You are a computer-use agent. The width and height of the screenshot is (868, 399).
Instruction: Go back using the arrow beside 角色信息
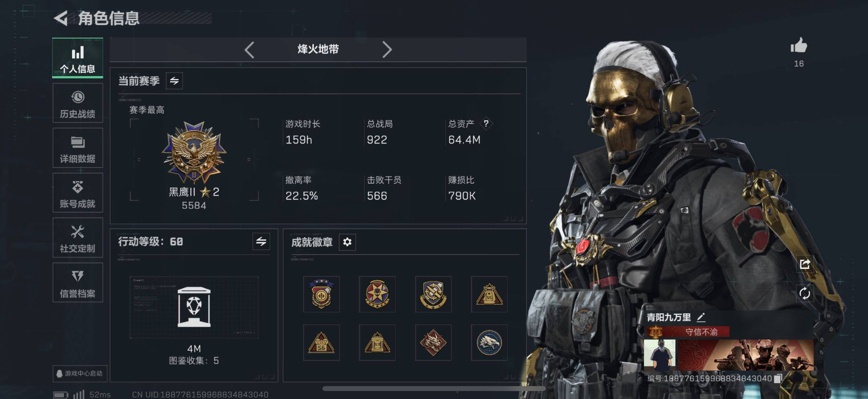click(61, 18)
